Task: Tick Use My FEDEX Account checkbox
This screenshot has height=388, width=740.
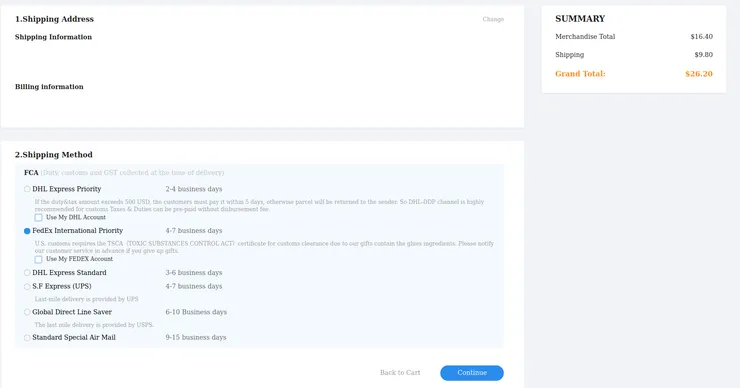Action: pyautogui.click(x=38, y=259)
